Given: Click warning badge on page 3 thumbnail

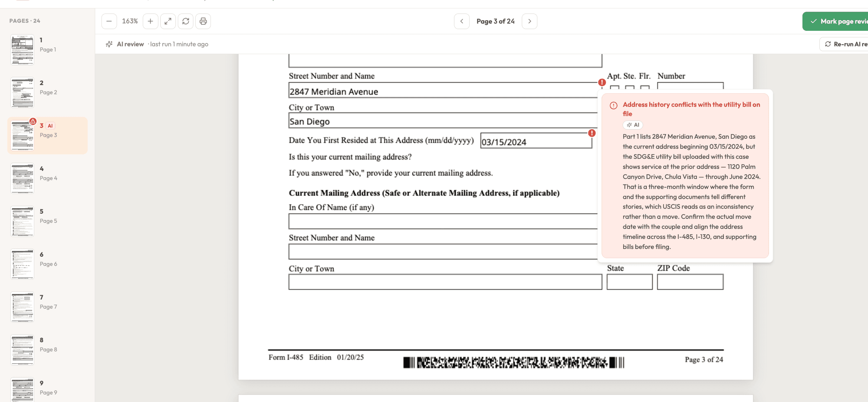Looking at the screenshot, I should 33,121.
